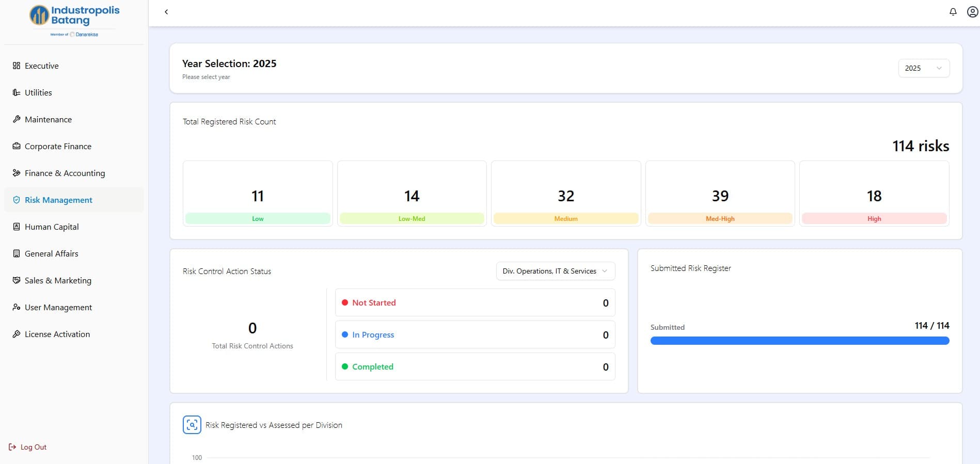Screen dimensions: 980x464
Task: Click 'Total Risk Control Actions' label
Action: coord(252,346)
